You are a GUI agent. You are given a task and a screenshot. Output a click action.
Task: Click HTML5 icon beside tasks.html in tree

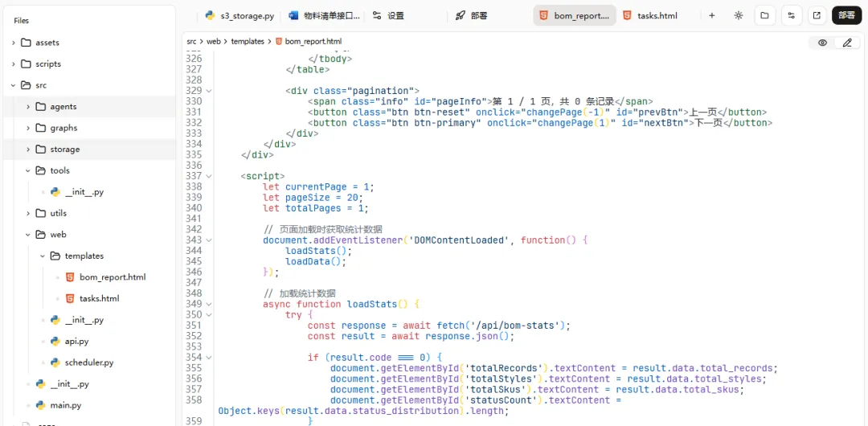click(70, 298)
